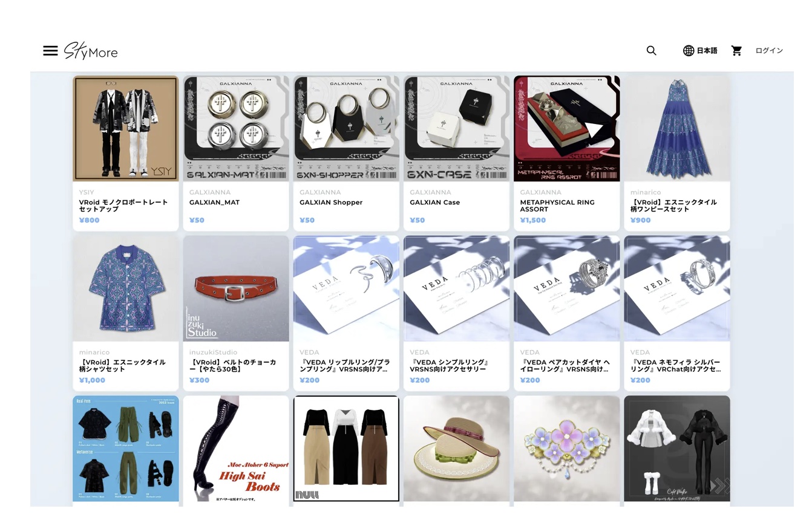View the blue ethnic tile dress thumbnail

click(677, 128)
